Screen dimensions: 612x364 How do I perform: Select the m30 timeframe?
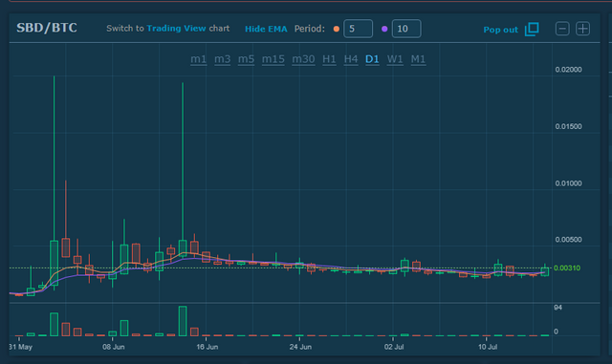tap(303, 59)
